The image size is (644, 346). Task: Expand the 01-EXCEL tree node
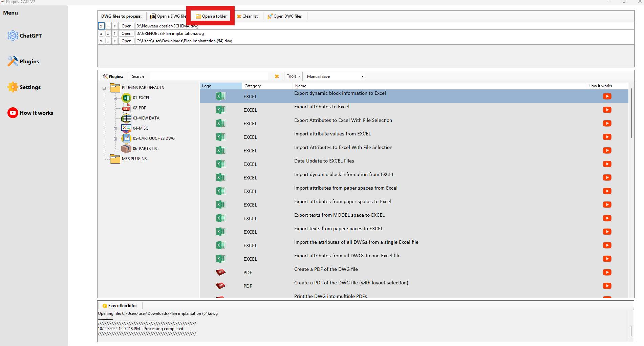(x=115, y=98)
